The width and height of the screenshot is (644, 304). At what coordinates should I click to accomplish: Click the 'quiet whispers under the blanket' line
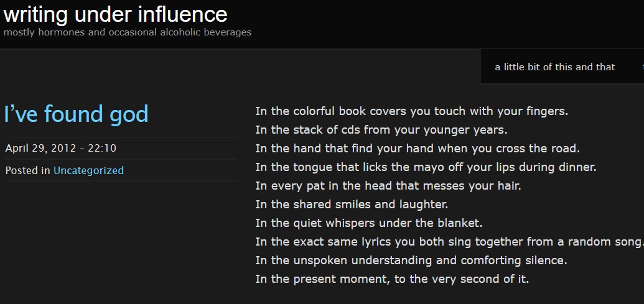point(369,223)
